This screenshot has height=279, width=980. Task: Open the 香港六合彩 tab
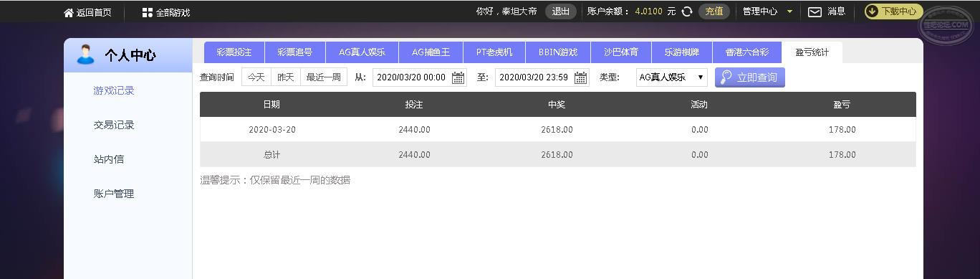(747, 52)
